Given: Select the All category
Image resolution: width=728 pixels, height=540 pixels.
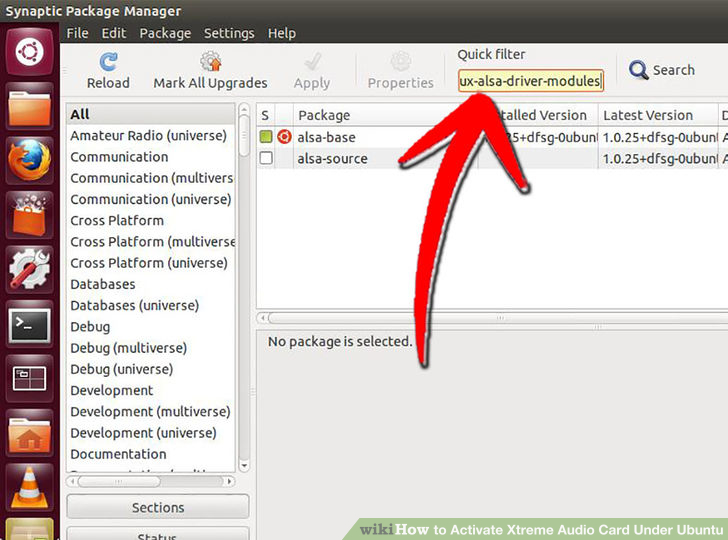Looking at the screenshot, I should coord(151,114).
